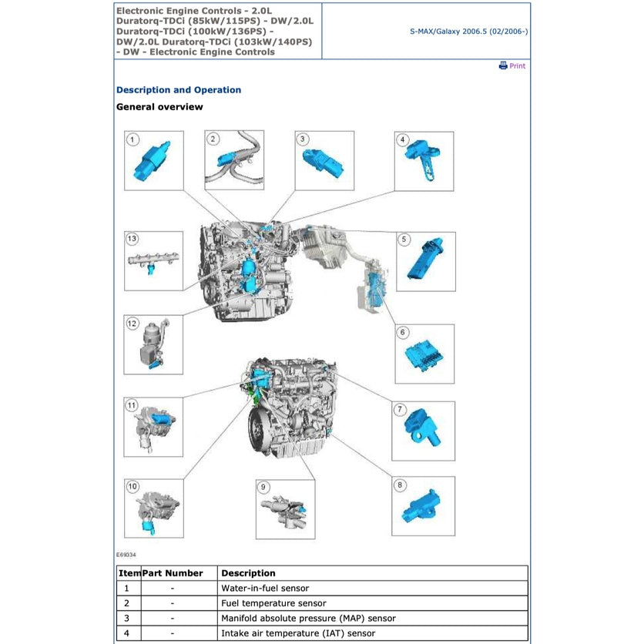Click the callout 6 control module illustration

(x=424, y=353)
